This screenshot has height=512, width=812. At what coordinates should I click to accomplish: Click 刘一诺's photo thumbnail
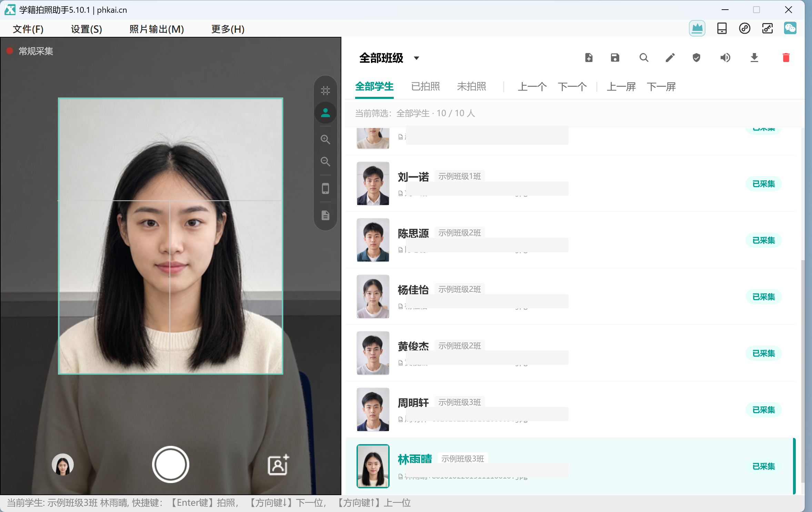pyautogui.click(x=373, y=184)
